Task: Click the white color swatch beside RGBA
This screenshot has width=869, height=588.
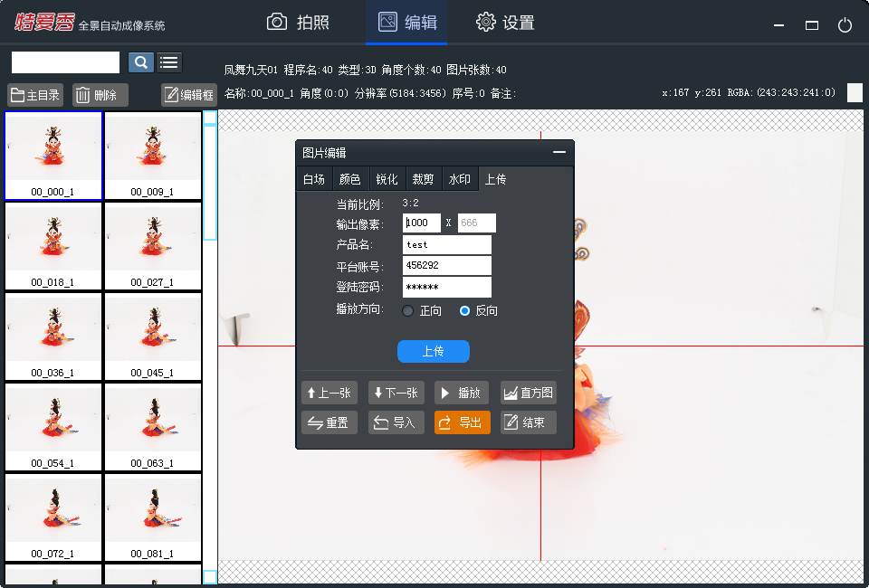Action: click(855, 93)
